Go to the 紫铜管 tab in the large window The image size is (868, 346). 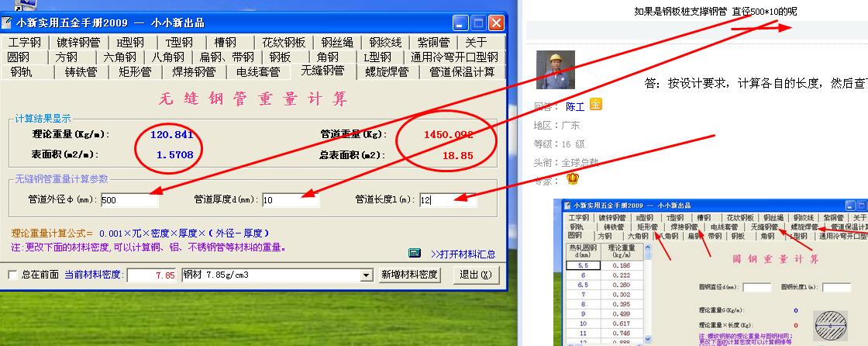tap(433, 43)
